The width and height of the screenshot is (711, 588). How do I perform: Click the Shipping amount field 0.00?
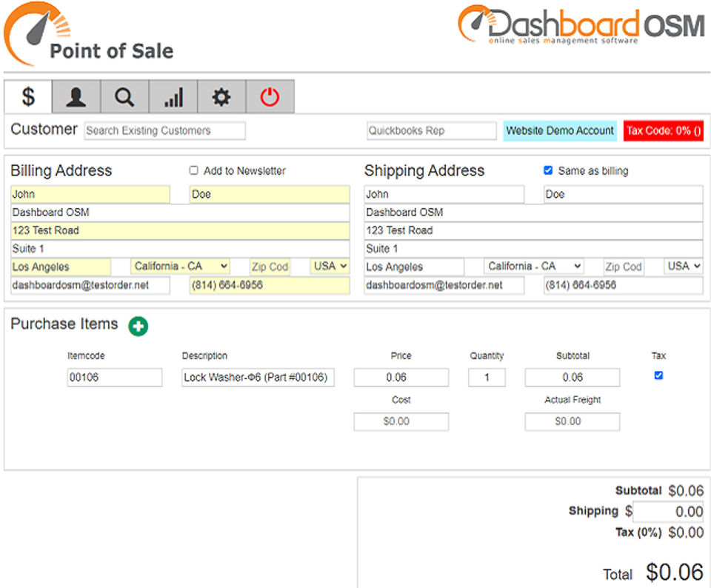(x=668, y=512)
